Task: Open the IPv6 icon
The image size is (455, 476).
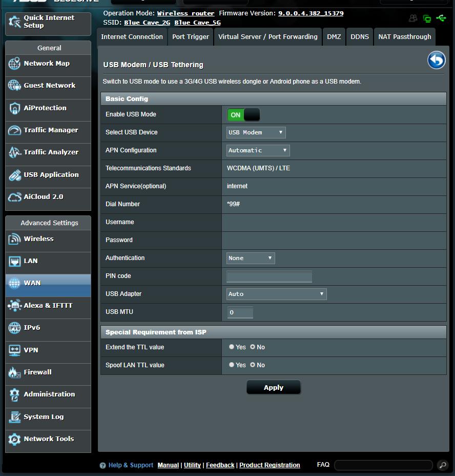Action: 14,328
